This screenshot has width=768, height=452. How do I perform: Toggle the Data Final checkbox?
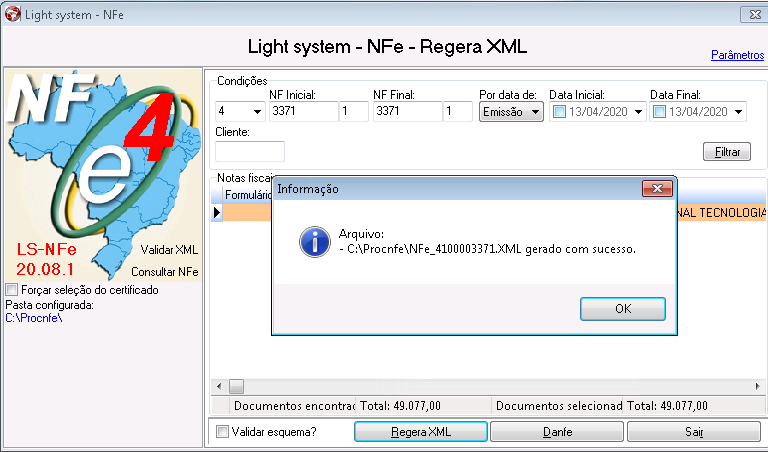pos(659,112)
